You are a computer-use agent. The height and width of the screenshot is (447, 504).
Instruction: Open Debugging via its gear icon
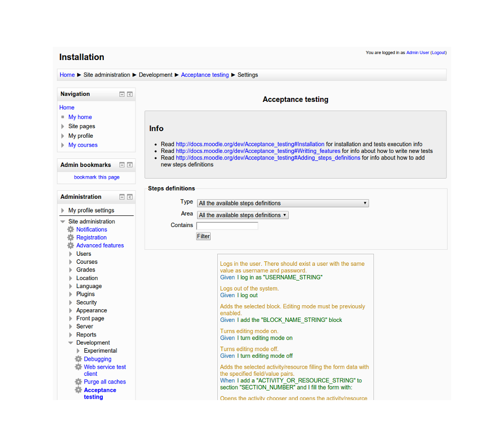coord(78,359)
